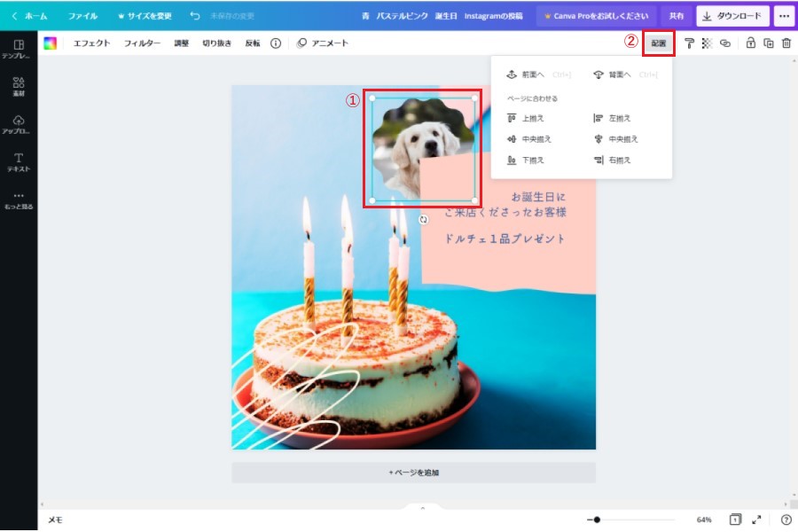Viewport: 798px width, 532px height.
Task: Expand the bottom page panel chevron
Action: 422,508
